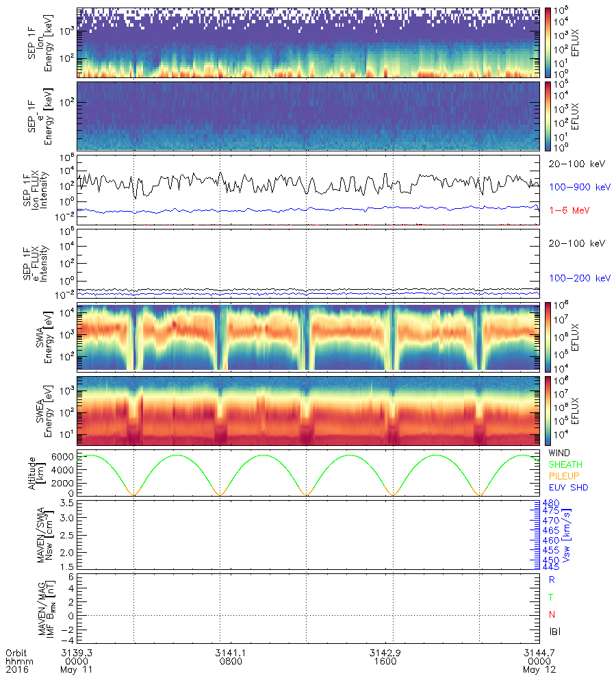
Task: Click the SWIA spectrogram EFLUX color bar
Action: (x=549, y=337)
